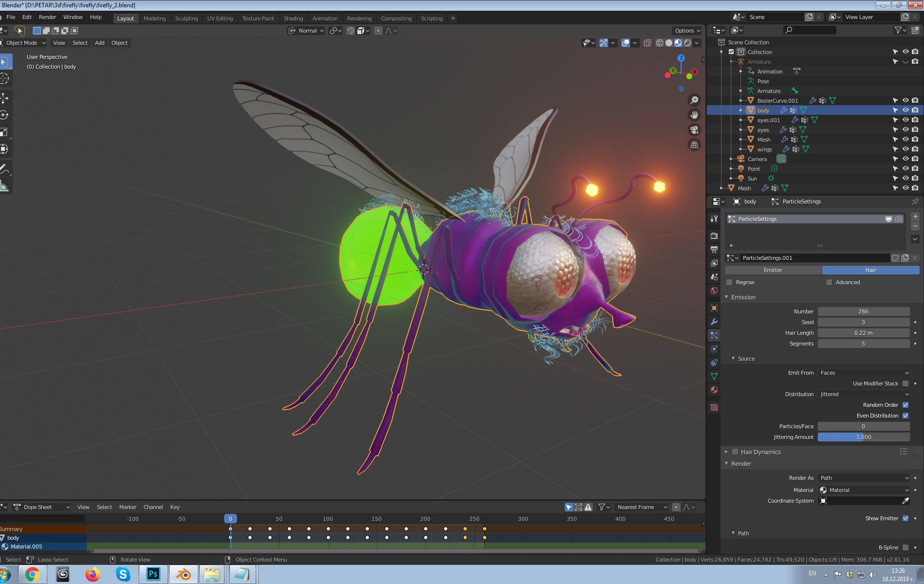Launch Photoshop from the taskbar

153,574
